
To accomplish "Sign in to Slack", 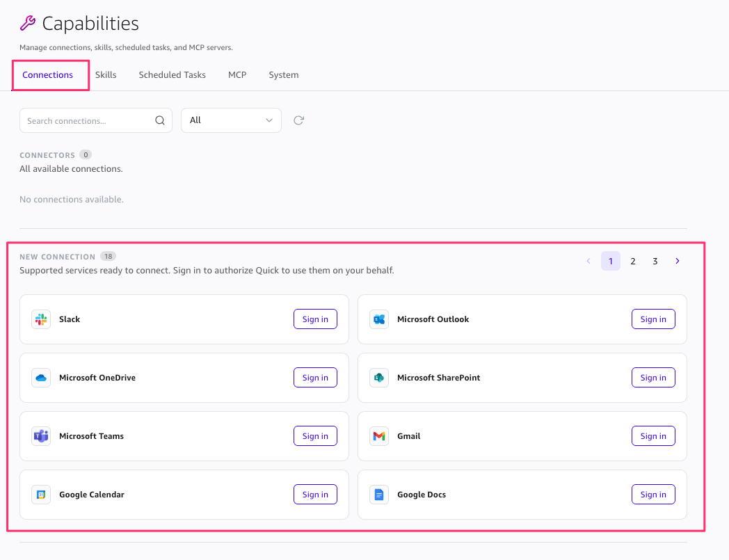I will click(x=315, y=319).
